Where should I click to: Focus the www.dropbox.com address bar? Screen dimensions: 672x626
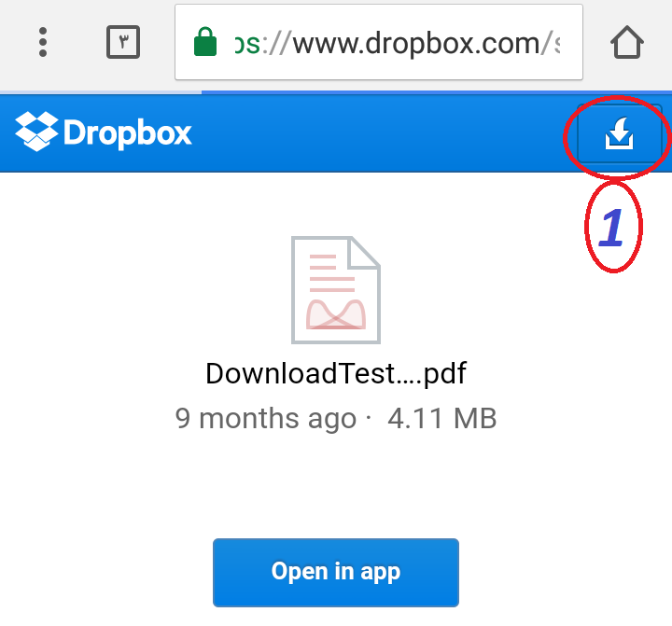coord(378,42)
